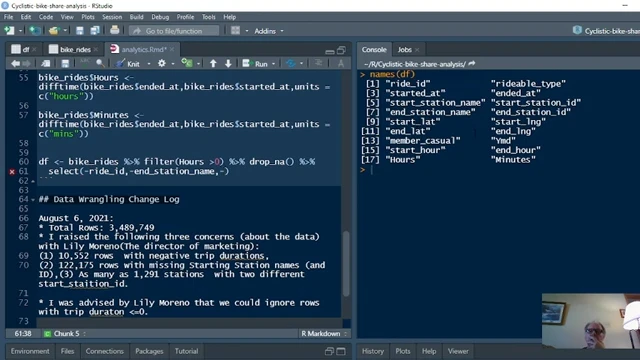This screenshot has width=640, height=360.
Task: Switch to the Console tab
Action: pyautogui.click(x=374, y=49)
